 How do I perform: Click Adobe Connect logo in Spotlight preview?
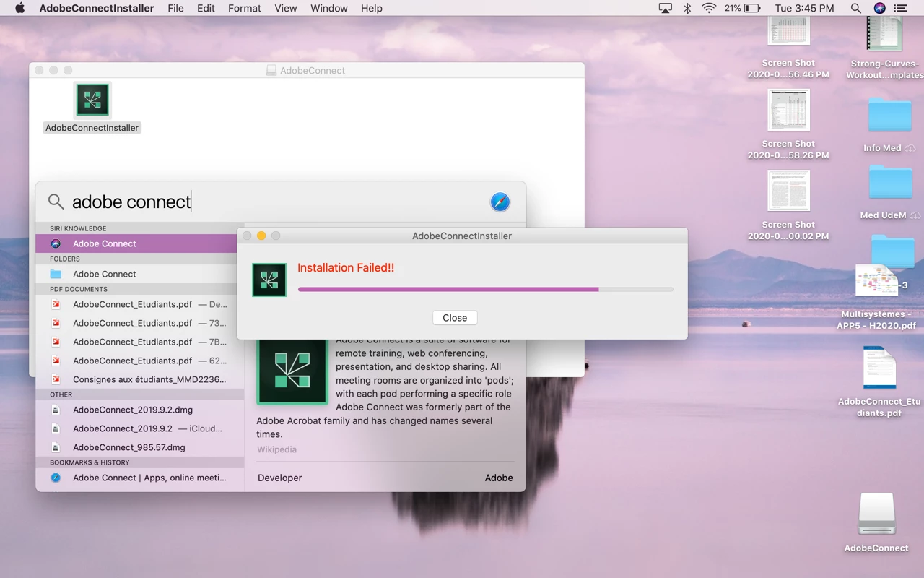tap(292, 371)
